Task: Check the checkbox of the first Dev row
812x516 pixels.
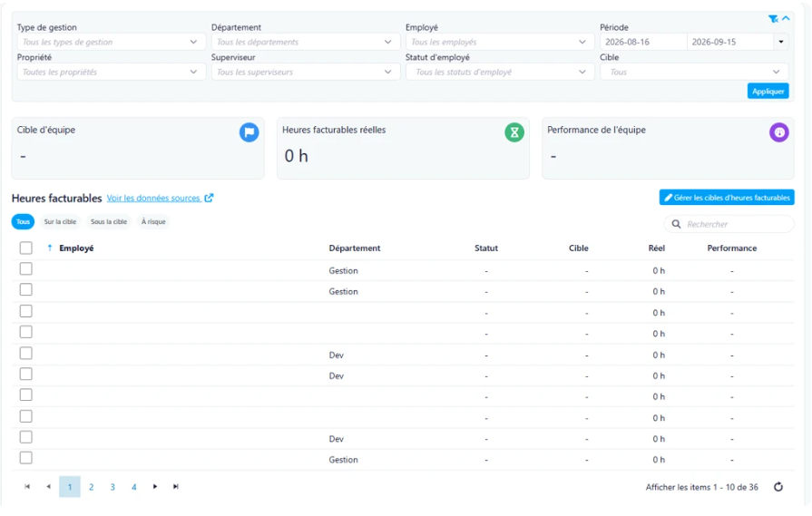Action: pos(26,354)
